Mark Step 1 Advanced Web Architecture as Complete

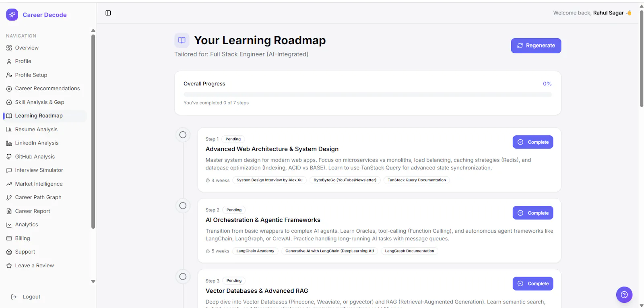533,142
